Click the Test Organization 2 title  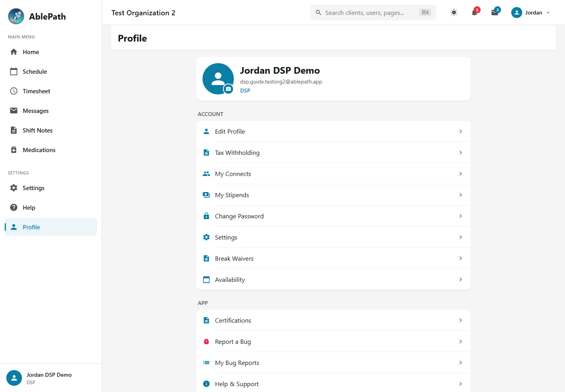click(143, 13)
